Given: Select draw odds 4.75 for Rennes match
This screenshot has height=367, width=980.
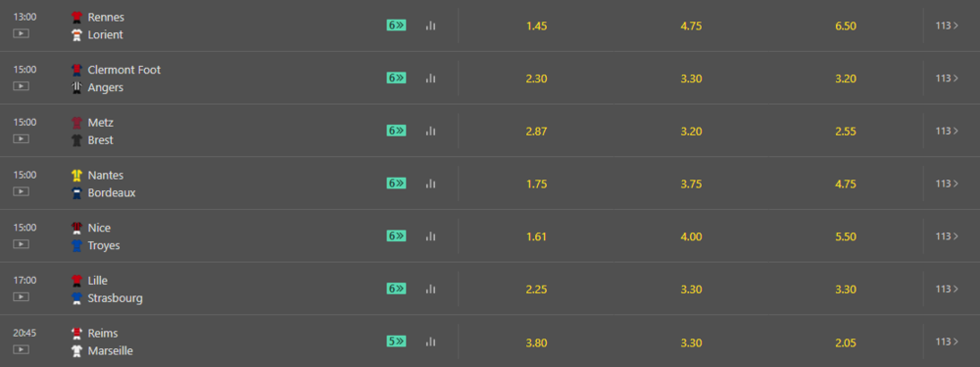Looking at the screenshot, I should pyautogui.click(x=691, y=26).
